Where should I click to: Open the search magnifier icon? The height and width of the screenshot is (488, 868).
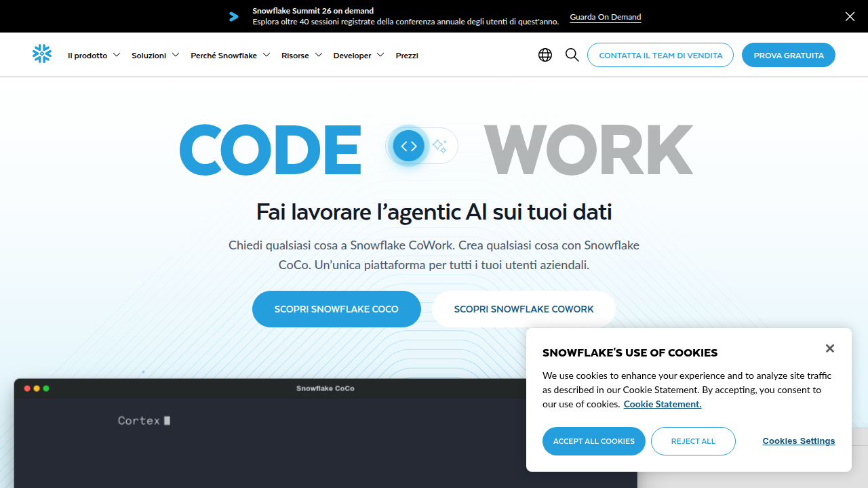[572, 55]
